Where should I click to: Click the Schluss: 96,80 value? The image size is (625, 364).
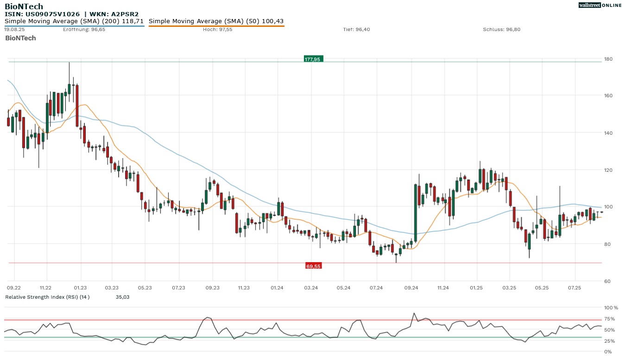(x=502, y=29)
